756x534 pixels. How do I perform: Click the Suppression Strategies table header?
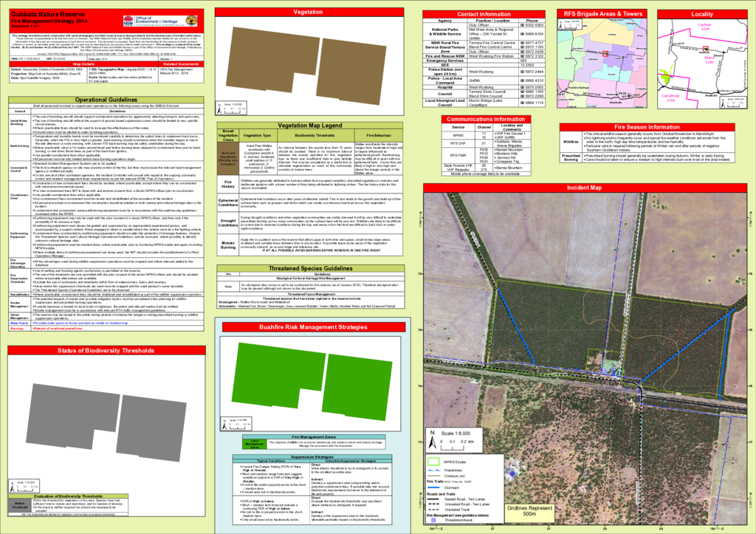pos(312,456)
